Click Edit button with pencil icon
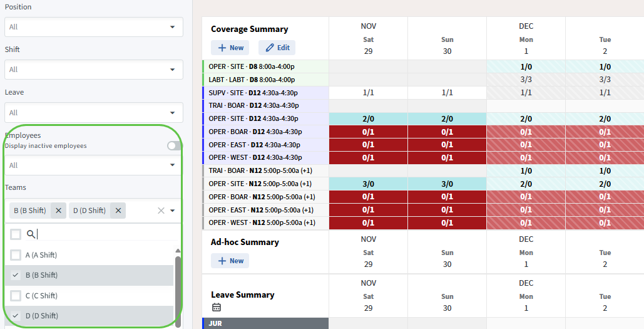 click(277, 48)
